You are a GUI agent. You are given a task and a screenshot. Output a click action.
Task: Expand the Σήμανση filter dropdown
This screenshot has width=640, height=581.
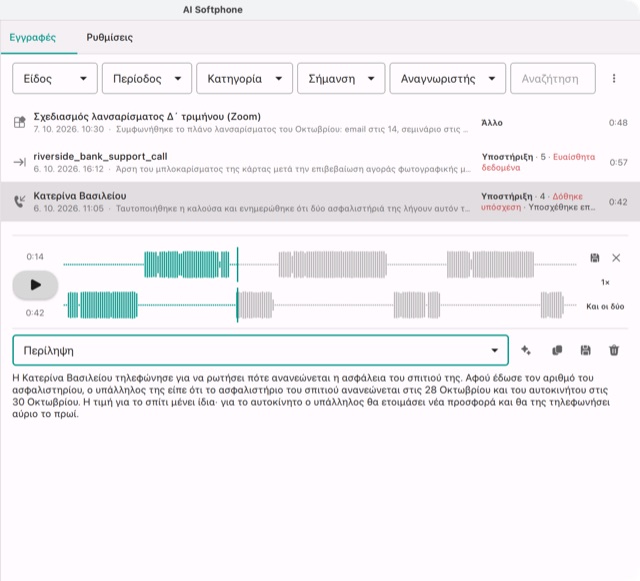coord(341,78)
